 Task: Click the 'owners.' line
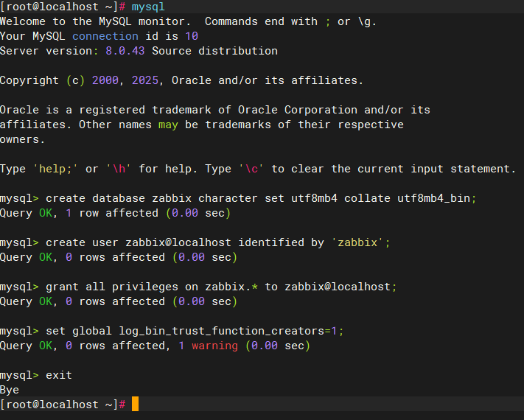pyautogui.click(x=22, y=139)
